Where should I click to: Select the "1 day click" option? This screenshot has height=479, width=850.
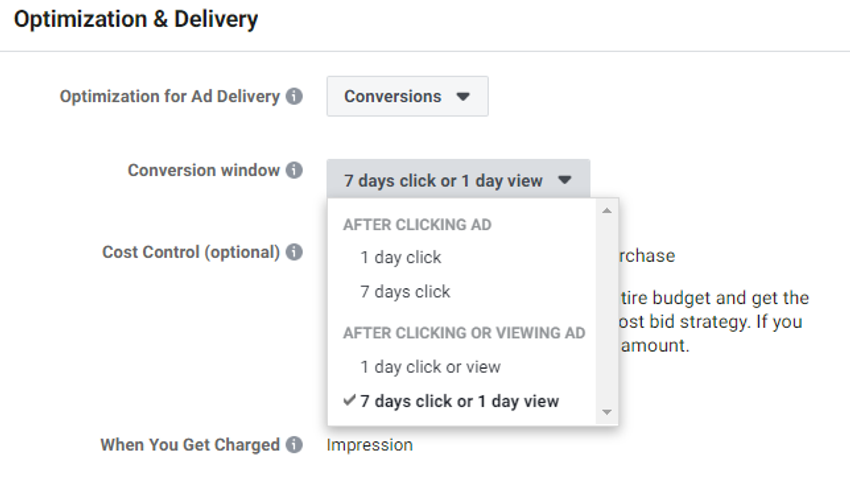(401, 257)
